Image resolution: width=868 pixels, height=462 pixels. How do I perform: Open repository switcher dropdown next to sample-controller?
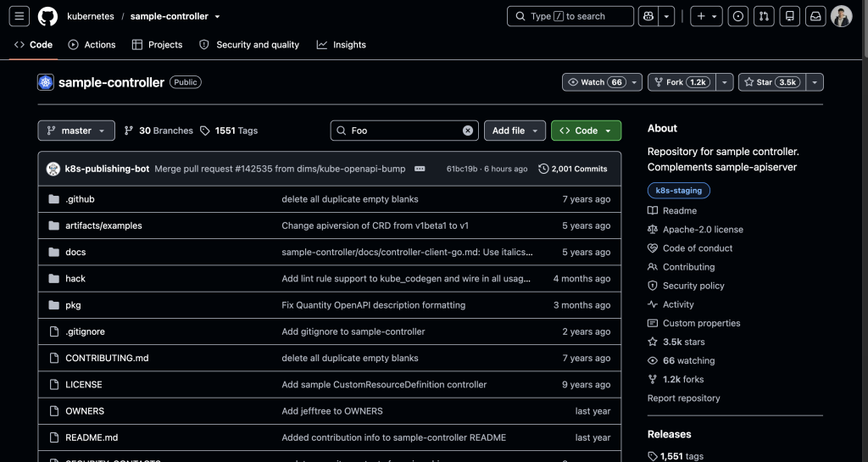pos(218,17)
